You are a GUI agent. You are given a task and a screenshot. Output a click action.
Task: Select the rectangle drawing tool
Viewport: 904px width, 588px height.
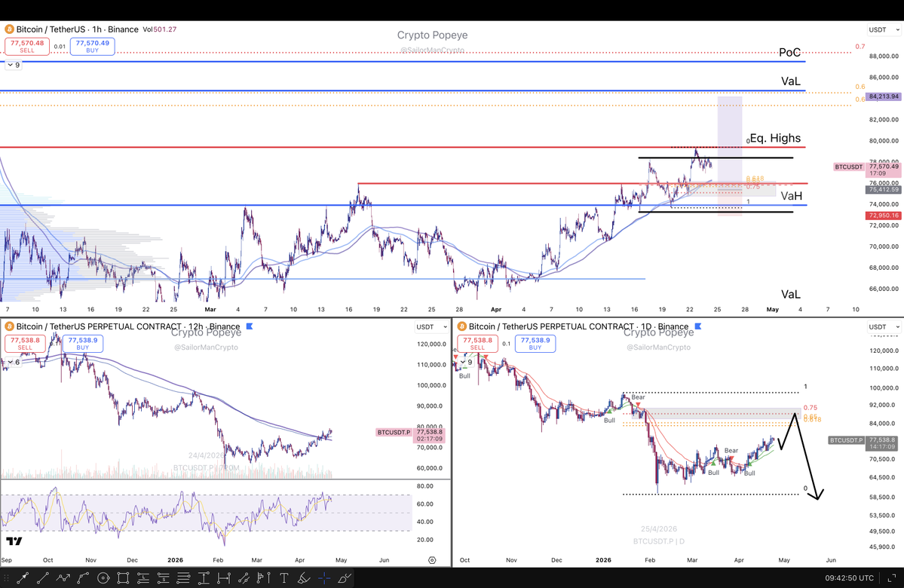tap(123, 577)
